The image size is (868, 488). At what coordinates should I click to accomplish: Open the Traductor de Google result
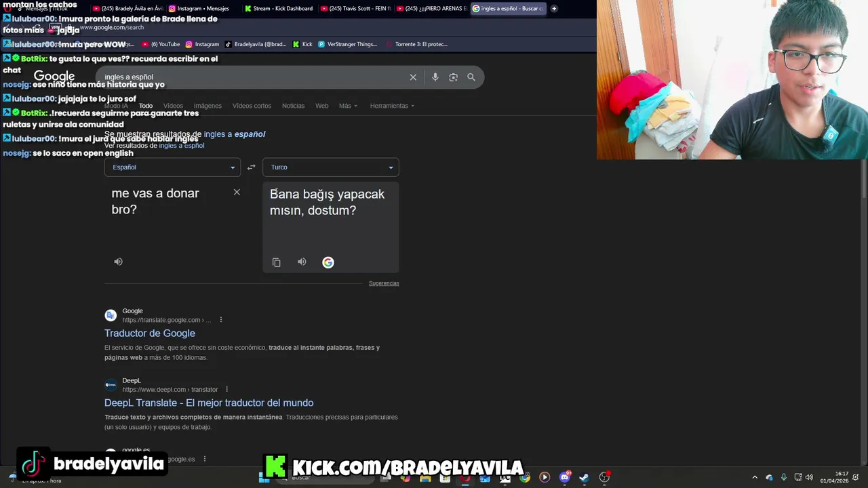pos(150,333)
